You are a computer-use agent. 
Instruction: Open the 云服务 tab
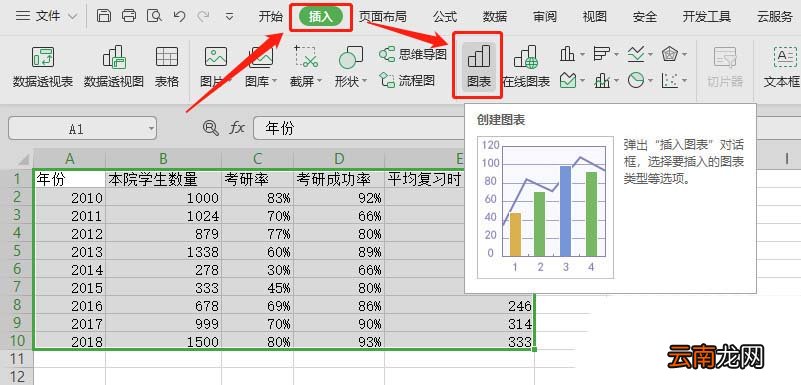774,17
